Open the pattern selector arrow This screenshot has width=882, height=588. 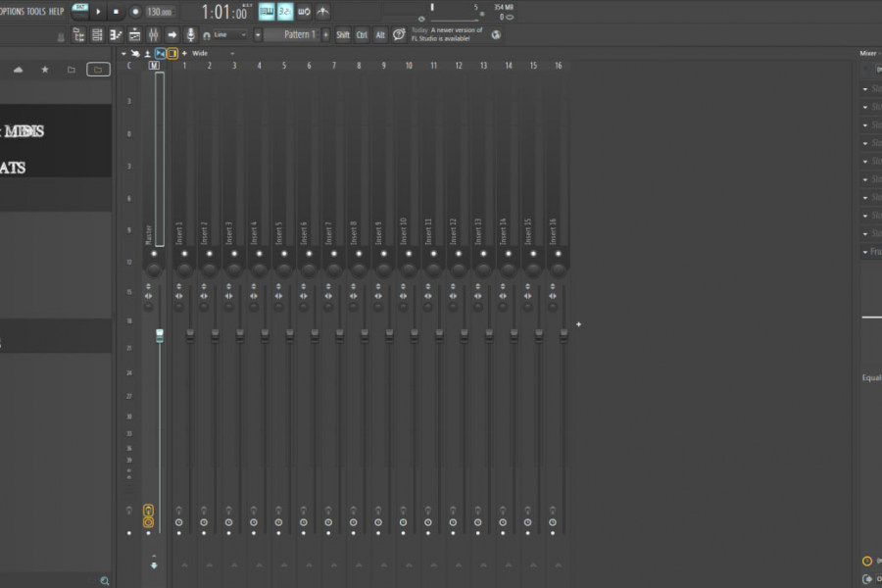pos(258,35)
